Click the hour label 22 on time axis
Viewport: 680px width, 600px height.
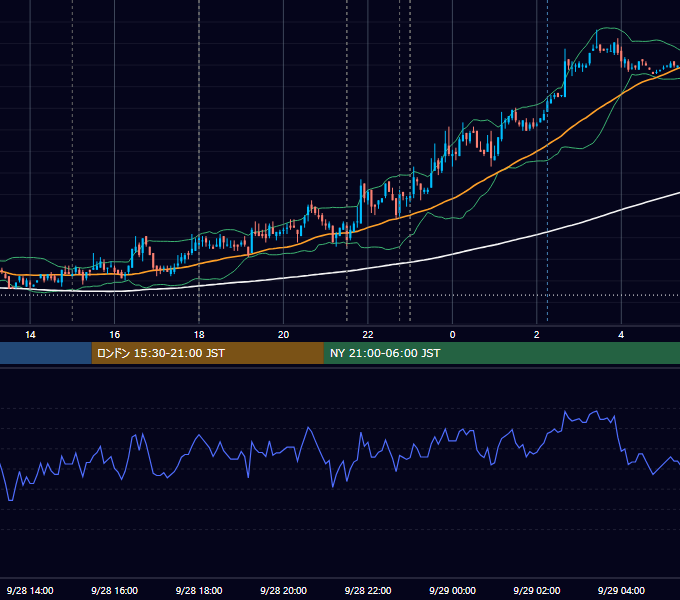[368, 335]
